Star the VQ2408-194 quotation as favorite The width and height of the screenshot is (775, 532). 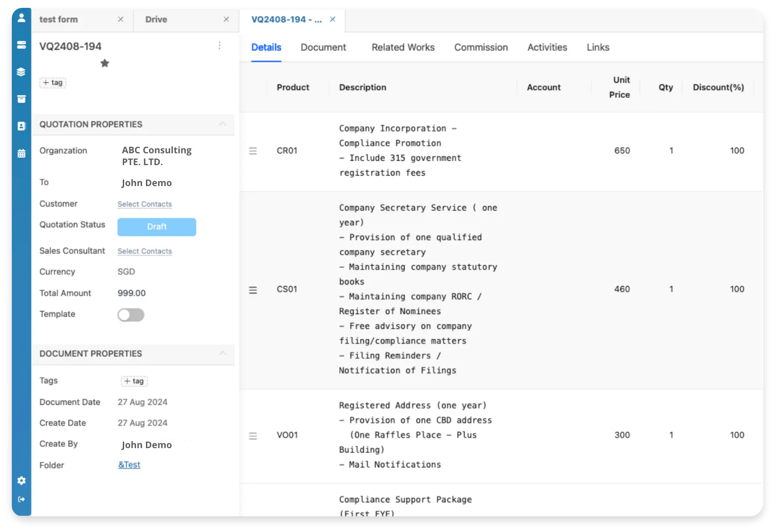[x=104, y=63]
